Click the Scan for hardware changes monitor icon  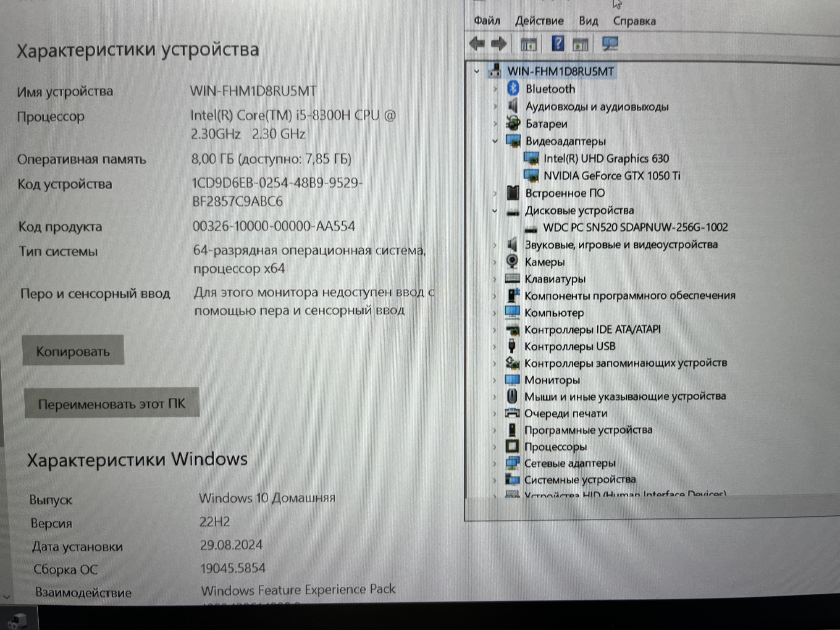tap(609, 44)
